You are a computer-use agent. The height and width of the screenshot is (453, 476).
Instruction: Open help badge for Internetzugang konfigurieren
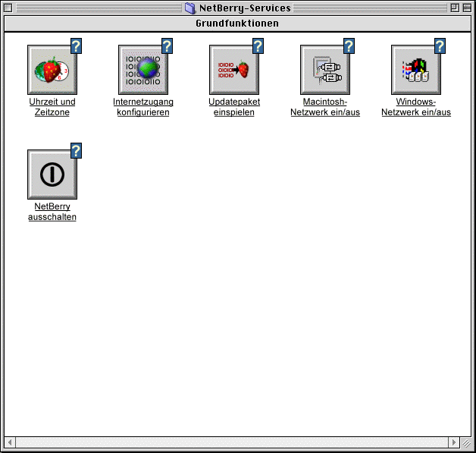[167, 46]
